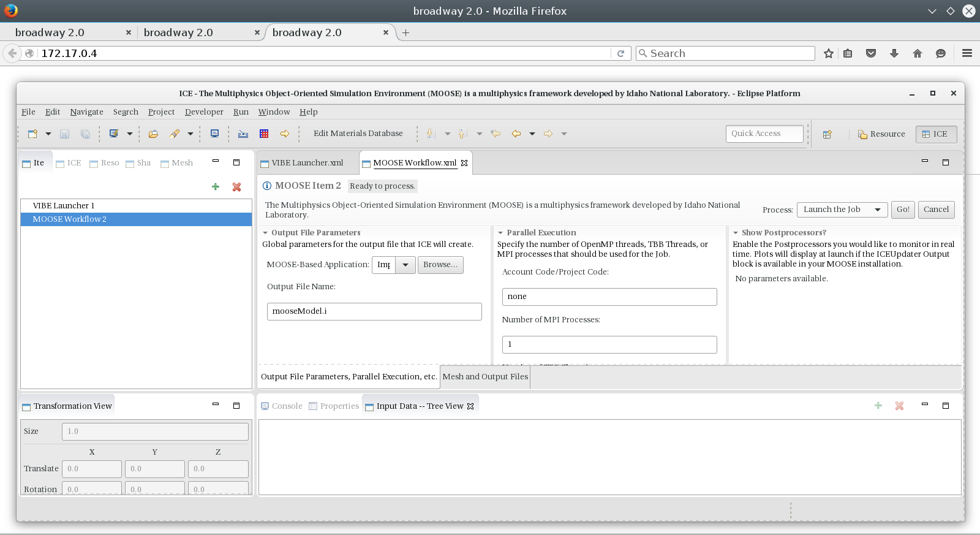The height and width of the screenshot is (535, 980).
Task: Select the Reso view tab
Action: tap(104, 163)
